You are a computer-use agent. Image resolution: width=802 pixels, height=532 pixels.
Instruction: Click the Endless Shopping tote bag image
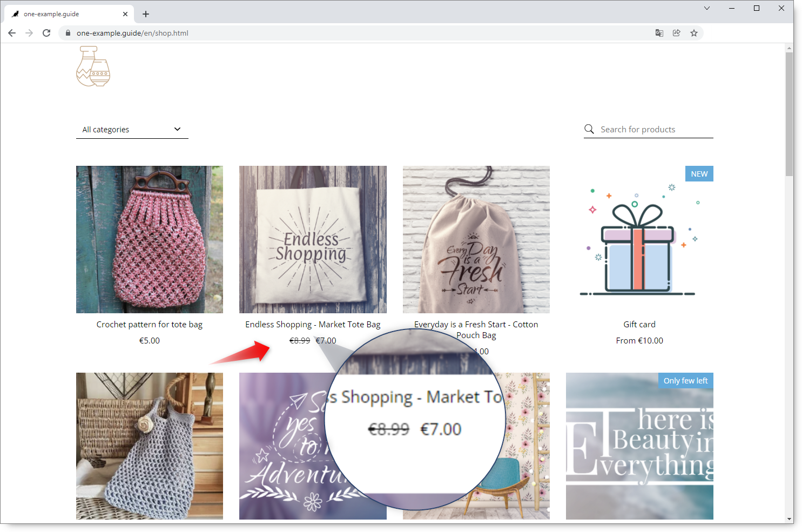point(313,239)
